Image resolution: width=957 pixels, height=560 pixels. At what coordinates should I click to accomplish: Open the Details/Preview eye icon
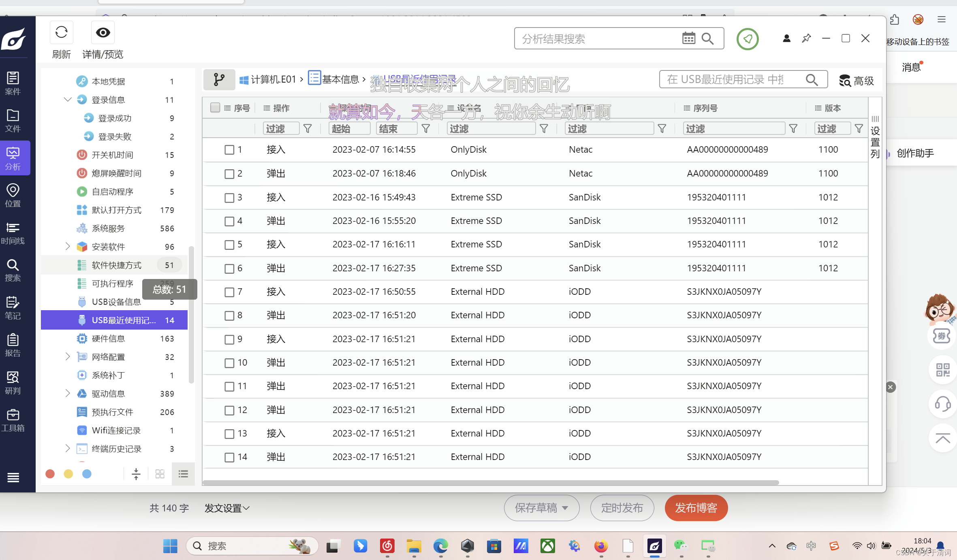tap(103, 32)
